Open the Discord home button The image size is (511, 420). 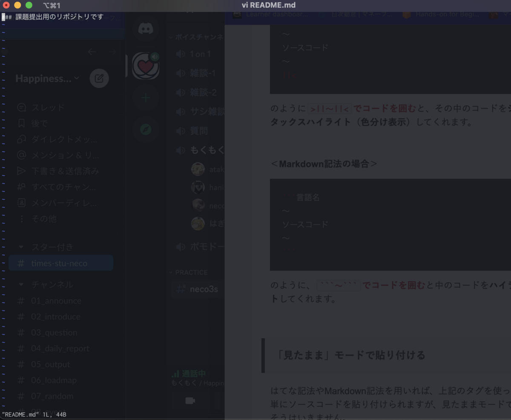coord(146,29)
